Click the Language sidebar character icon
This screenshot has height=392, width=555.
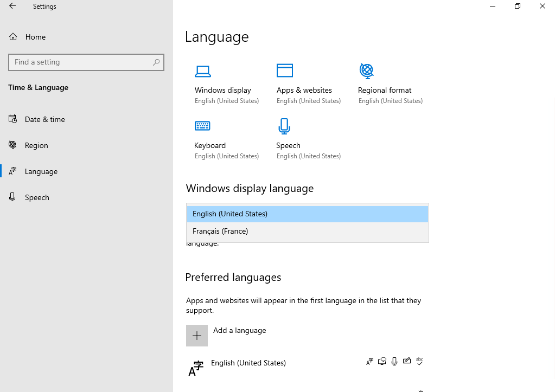tap(12, 171)
